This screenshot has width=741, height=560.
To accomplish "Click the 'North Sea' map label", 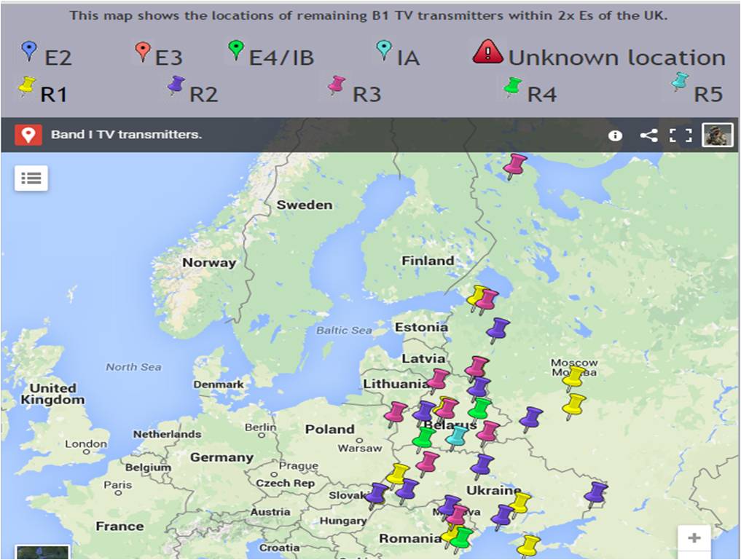I will click(133, 367).
